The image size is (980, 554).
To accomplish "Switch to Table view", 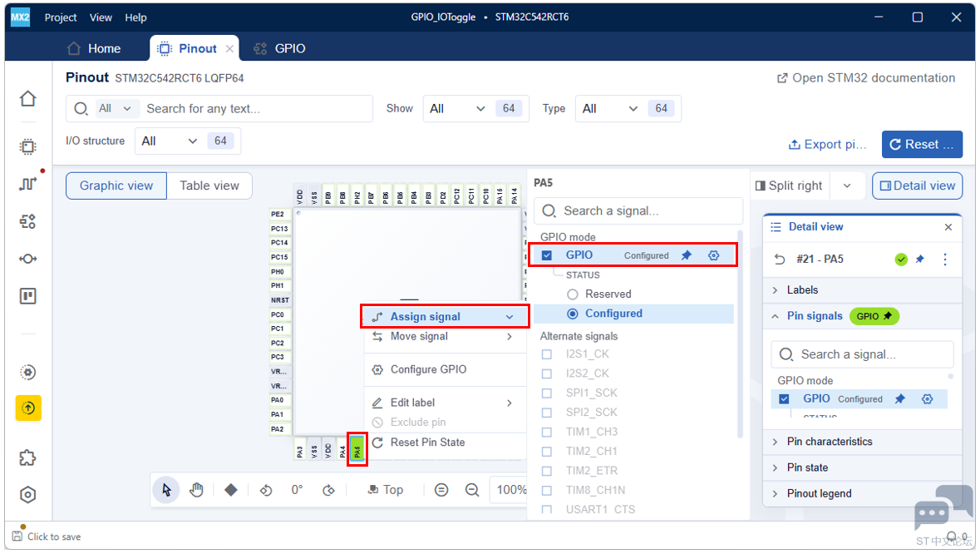I will coord(209,185).
